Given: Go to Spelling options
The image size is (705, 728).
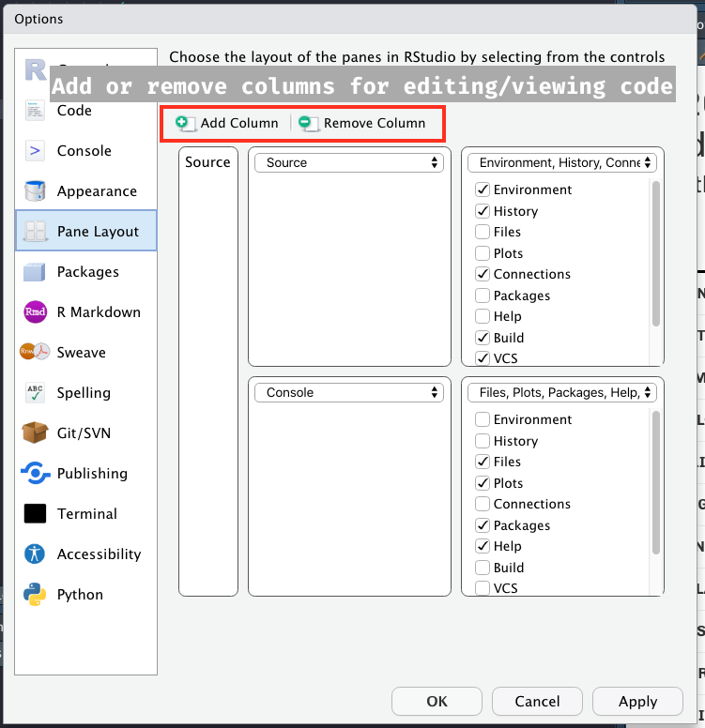Looking at the screenshot, I should 86,393.
